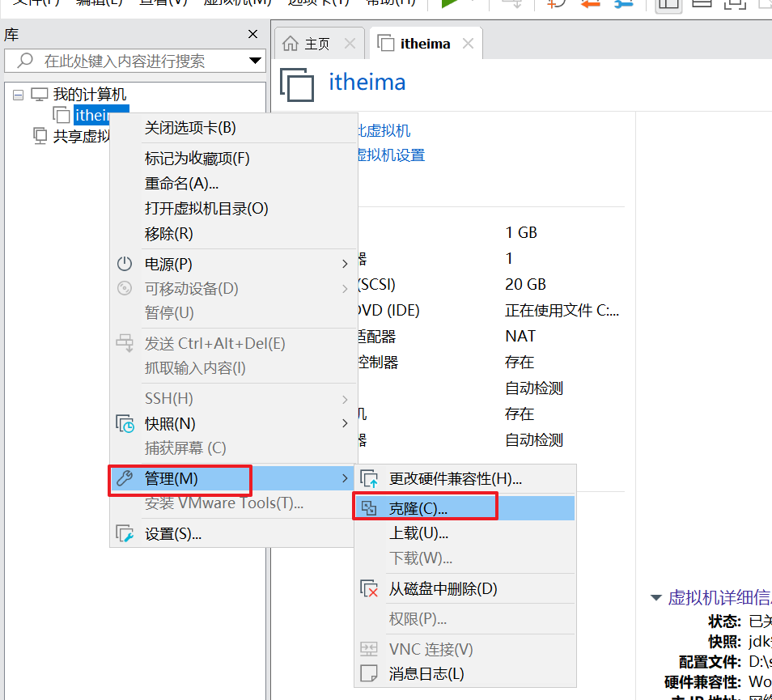Click the greyed 捕获屏幕 (C) menu entry

(233, 448)
